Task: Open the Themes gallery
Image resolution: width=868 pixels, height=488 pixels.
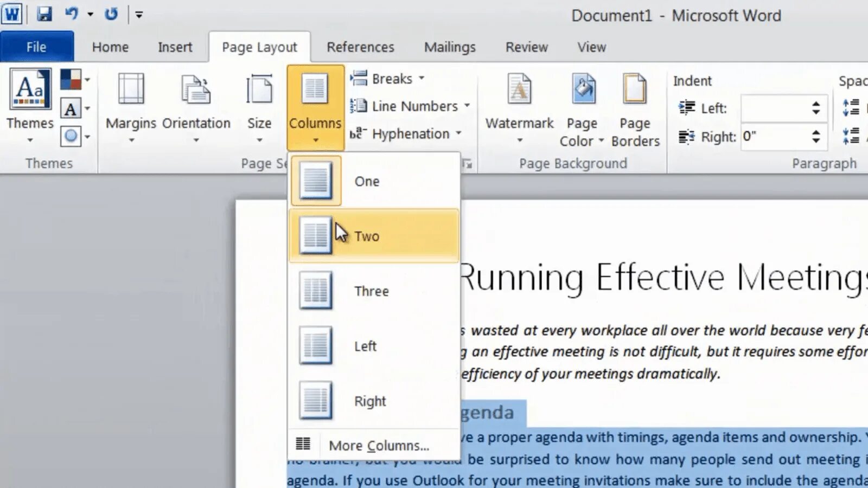Action: [x=30, y=106]
